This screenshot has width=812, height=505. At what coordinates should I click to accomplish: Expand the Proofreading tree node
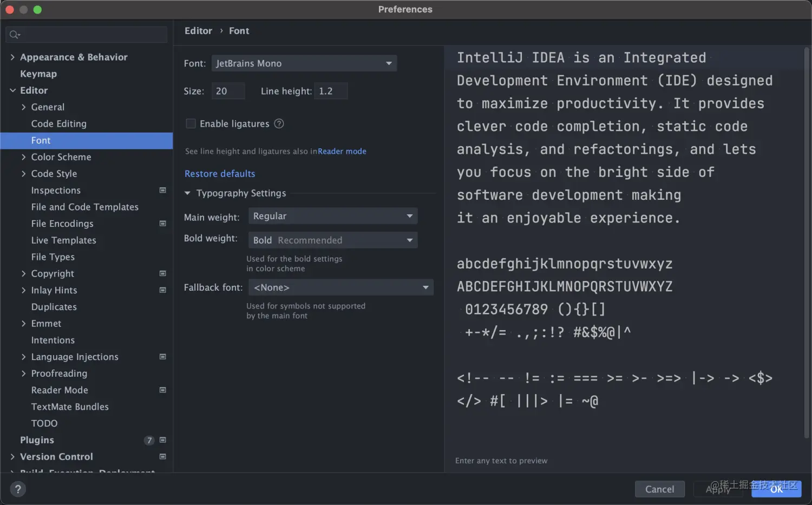[x=23, y=373]
